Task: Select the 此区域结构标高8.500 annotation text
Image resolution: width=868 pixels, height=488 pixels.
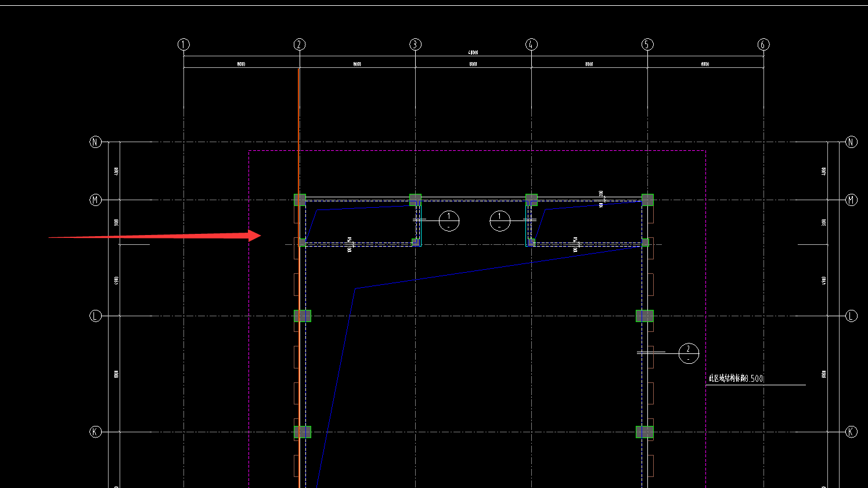Action: click(x=736, y=378)
